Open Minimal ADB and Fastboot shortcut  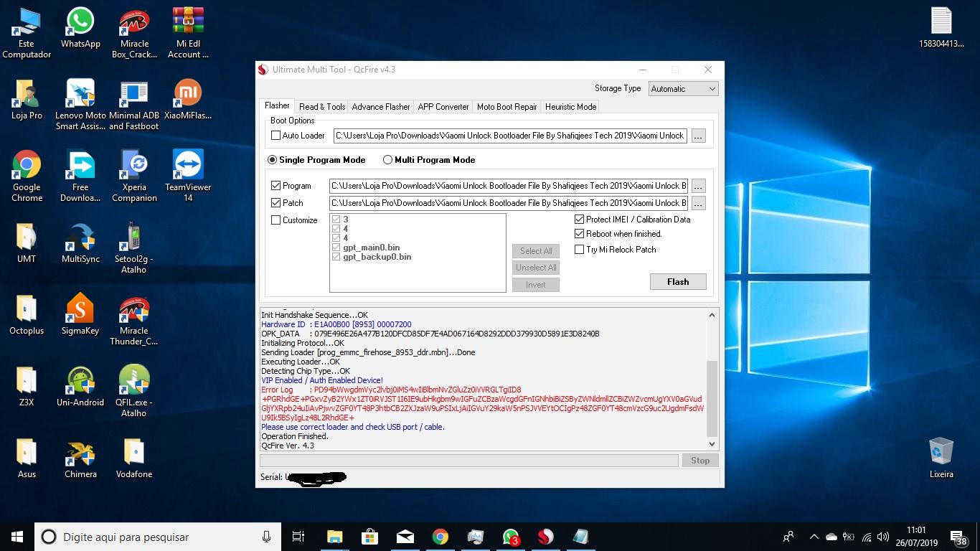click(134, 104)
